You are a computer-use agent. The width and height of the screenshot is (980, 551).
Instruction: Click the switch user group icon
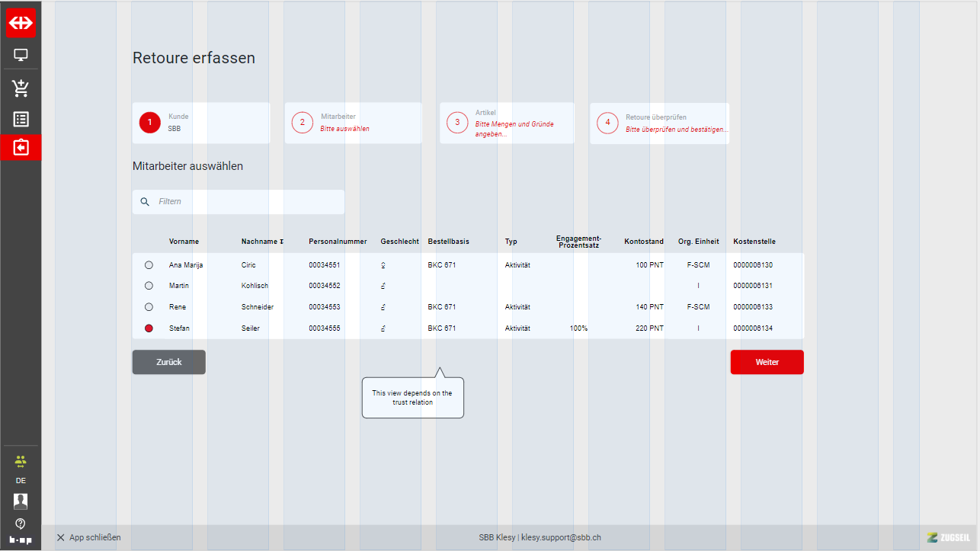[x=21, y=461]
